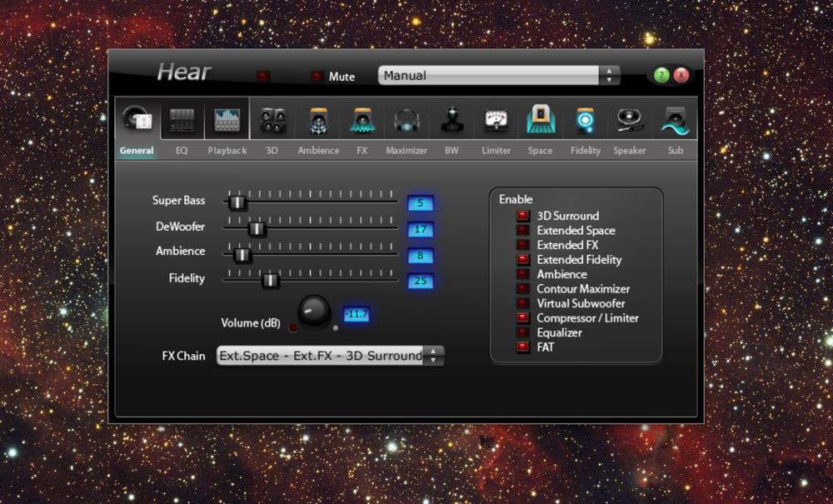Image resolution: width=833 pixels, height=504 pixels.
Task: Switch to the Ambience tab label
Action: tap(318, 150)
